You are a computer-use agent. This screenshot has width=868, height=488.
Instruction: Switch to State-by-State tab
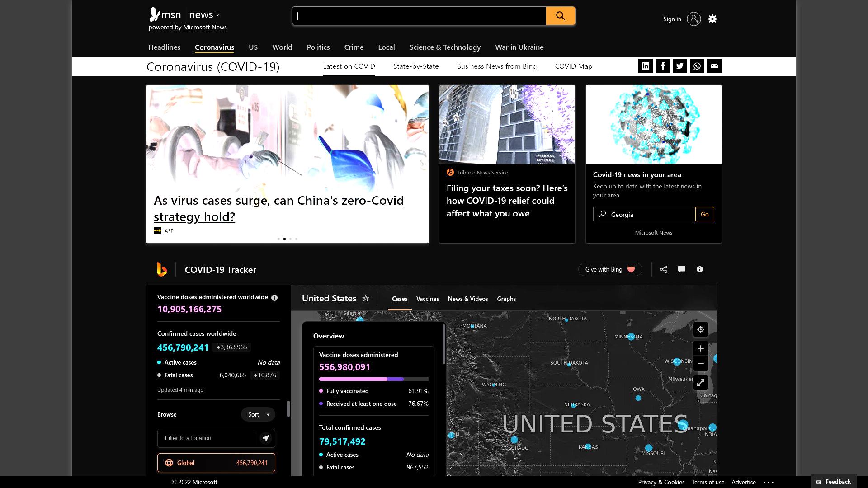(x=416, y=66)
